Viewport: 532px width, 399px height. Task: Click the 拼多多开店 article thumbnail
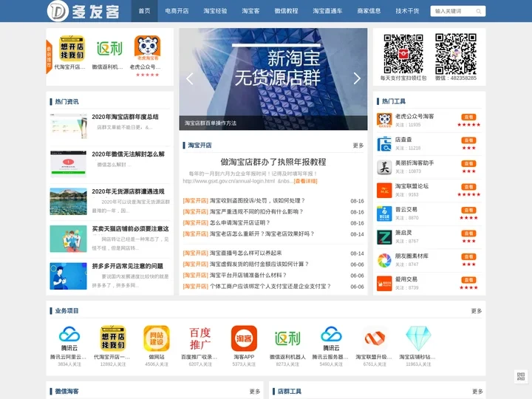(x=68, y=276)
